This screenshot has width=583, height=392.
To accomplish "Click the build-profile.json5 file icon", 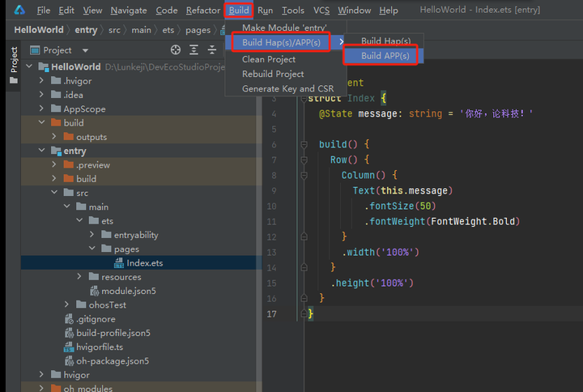I will 69,333.
